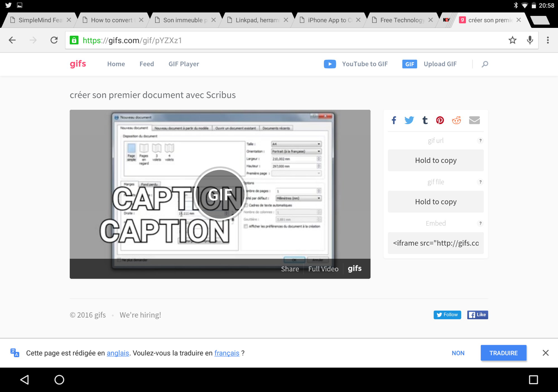This screenshot has height=392, width=558.
Task: Follow gifs on Twitter
Action: [447, 315]
